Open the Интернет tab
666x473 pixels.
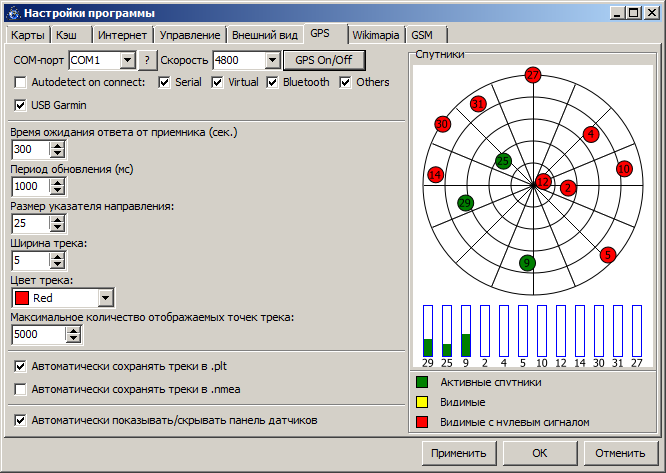point(121,34)
